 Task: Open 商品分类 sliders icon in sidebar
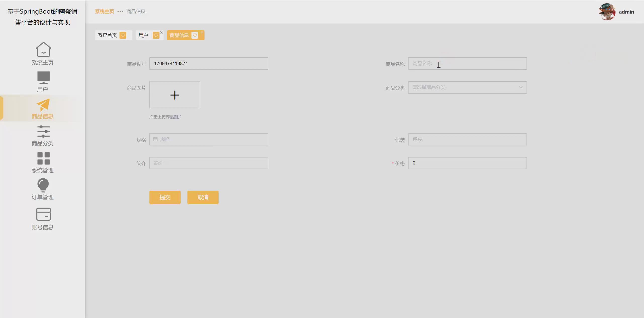[43, 131]
